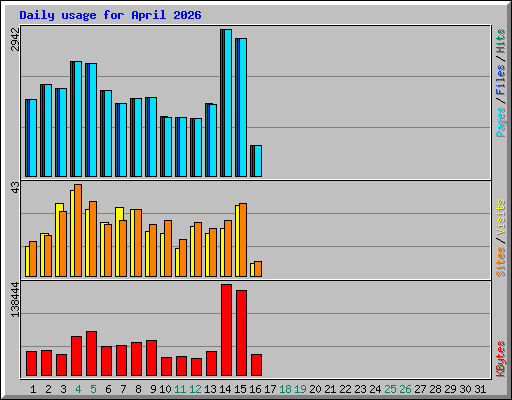The height and width of the screenshot is (400, 512).
Task: Select day 13 on the x-axis
Action: point(210,389)
